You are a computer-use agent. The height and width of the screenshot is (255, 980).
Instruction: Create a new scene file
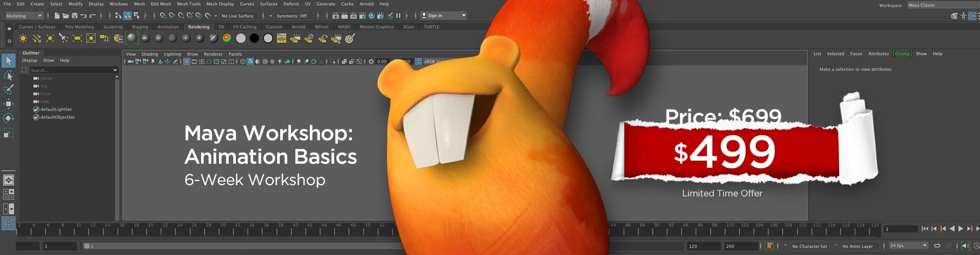click(x=57, y=16)
